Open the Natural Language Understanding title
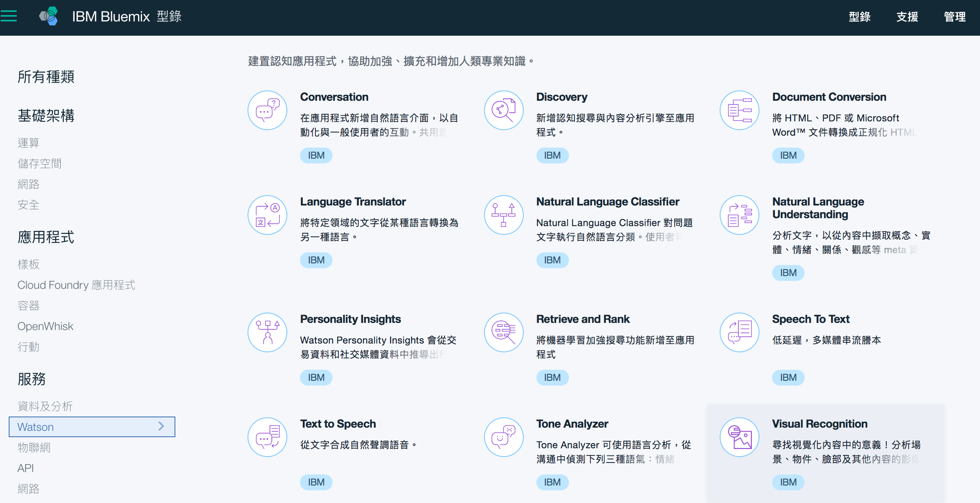The width and height of the screenshot is (980, 503). pyautogui.click(x=818, y=208)
